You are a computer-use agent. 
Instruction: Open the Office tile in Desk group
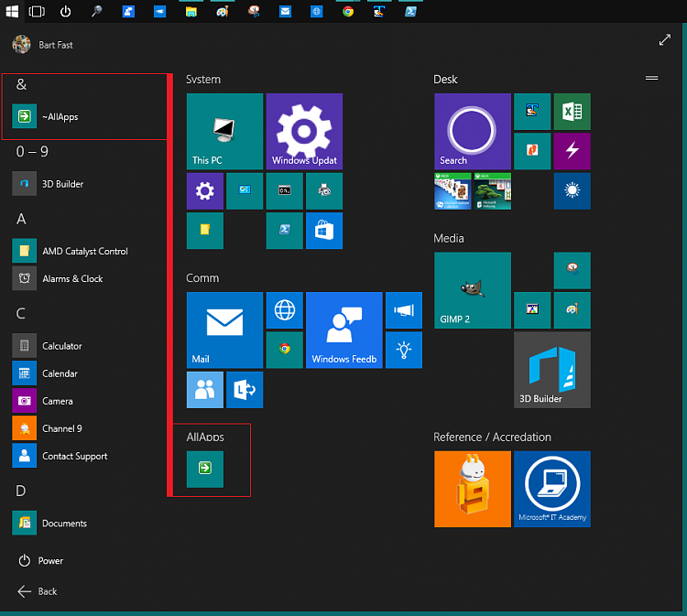pyautogui.click(x=532, y=151)
